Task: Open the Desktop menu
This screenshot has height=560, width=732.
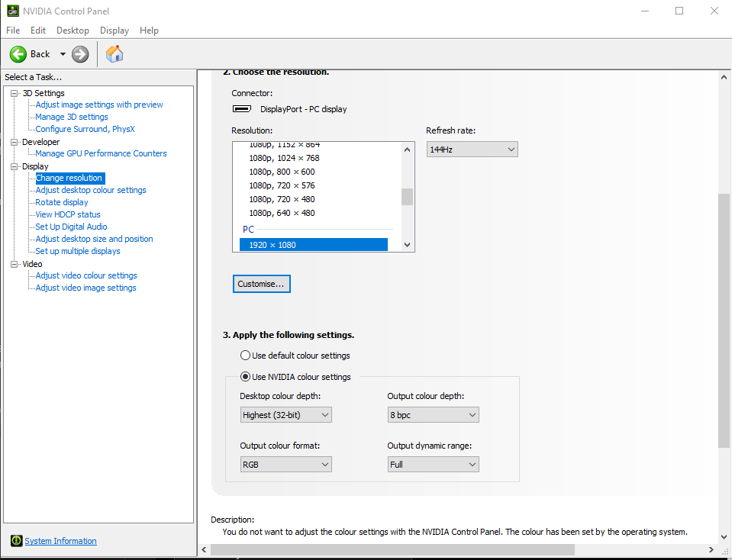Action: (73, 31)
